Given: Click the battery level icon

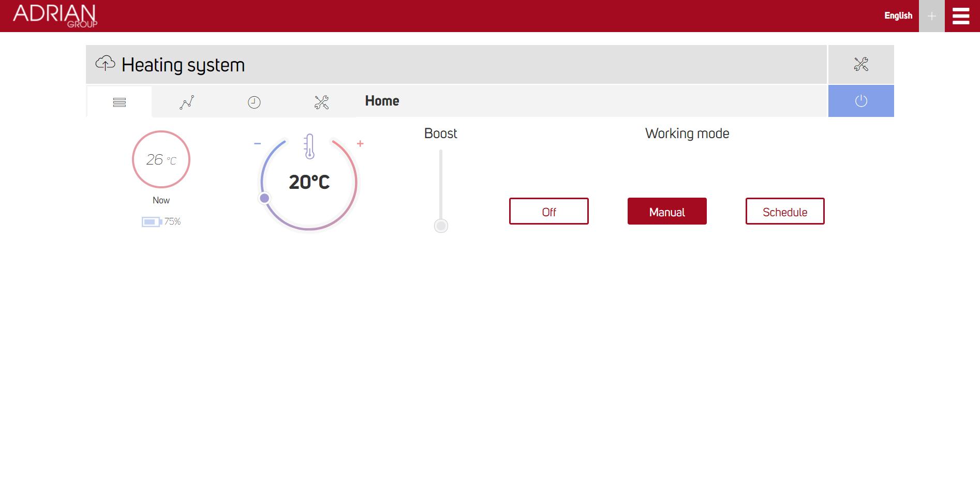Looking at the screenshot, I should coord(152,222).
